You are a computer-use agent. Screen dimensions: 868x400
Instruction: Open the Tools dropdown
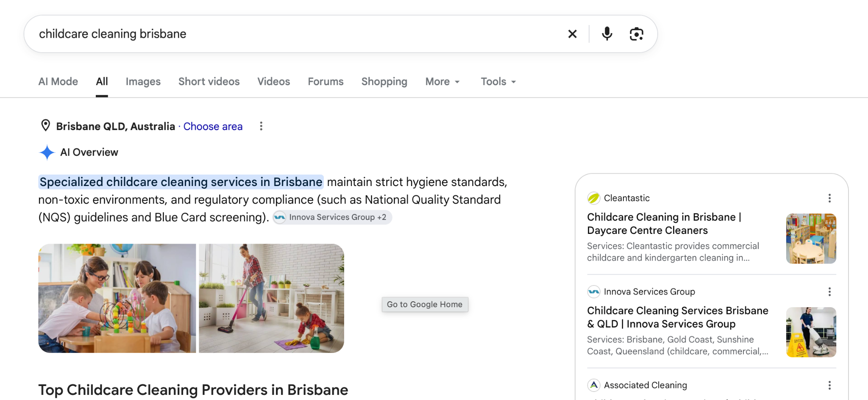[x=498, y=82]
